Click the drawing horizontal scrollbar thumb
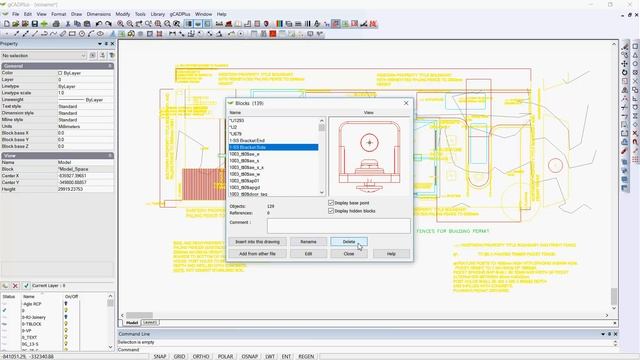The height and width of the screenshot is (360, 640). point(139,316)
